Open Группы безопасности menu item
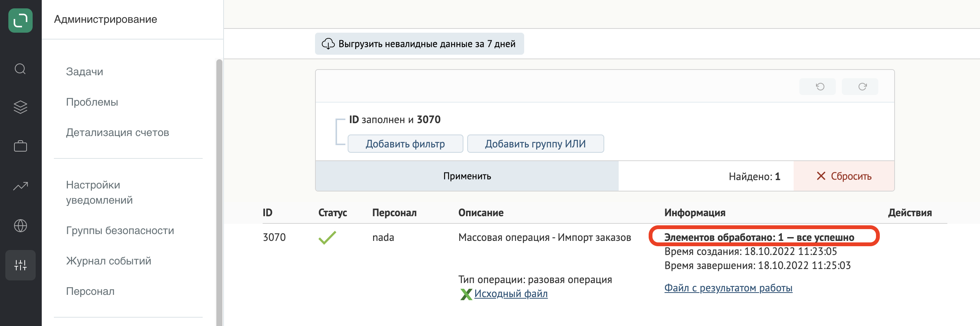 [x=120, y=230]
